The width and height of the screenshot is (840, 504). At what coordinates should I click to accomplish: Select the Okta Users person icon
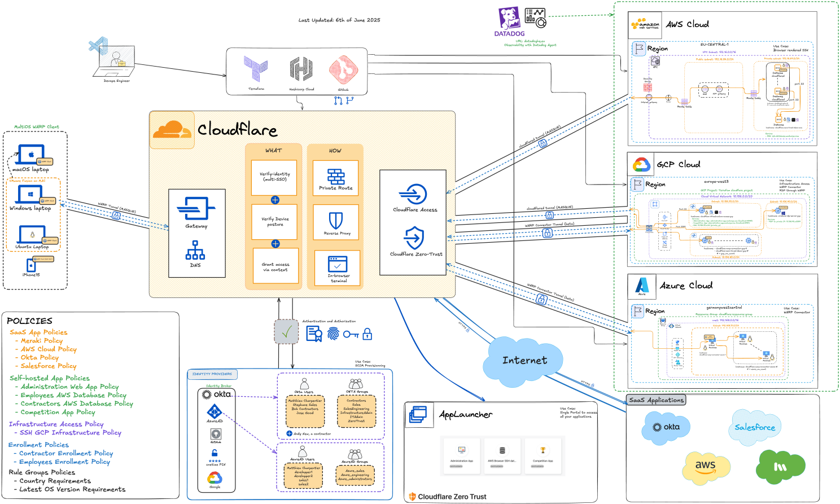click(x=304, y=384)
